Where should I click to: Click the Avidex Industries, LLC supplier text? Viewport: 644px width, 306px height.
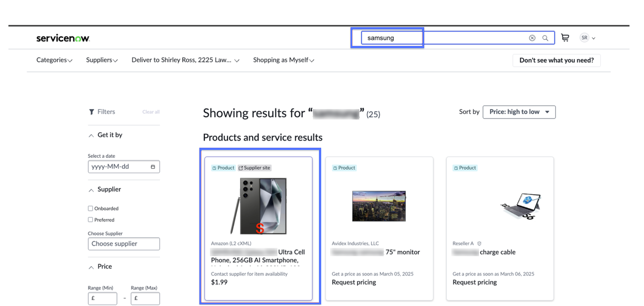click(x=356, y=243)
